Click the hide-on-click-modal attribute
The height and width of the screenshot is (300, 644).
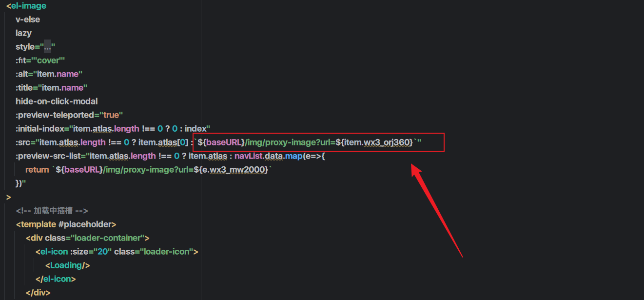57,101
